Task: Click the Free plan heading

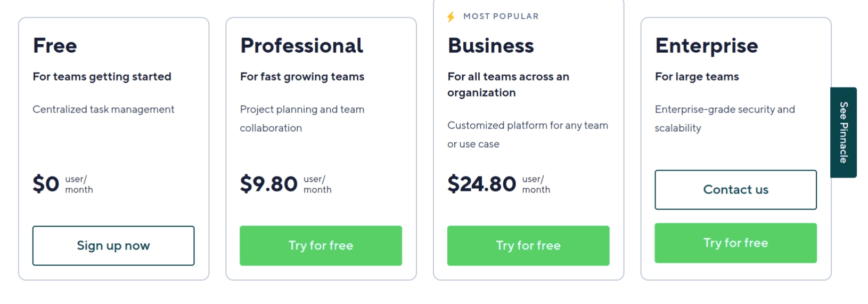Action: pyautogui.click(x=55, y=45)
